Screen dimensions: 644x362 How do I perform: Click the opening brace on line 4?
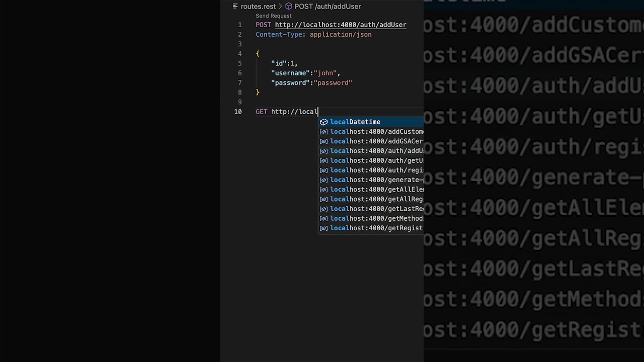point(258,54)
